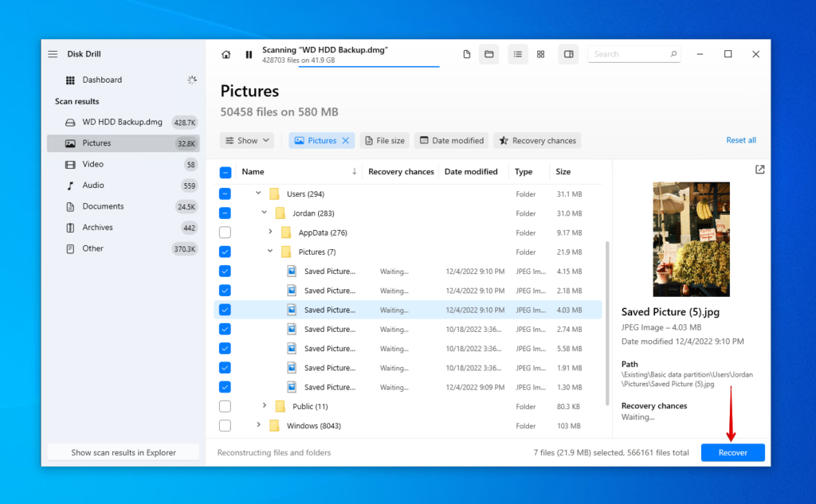Pop out the preview using the external link icon
The image size is (816, 504).
click(759, 169)
